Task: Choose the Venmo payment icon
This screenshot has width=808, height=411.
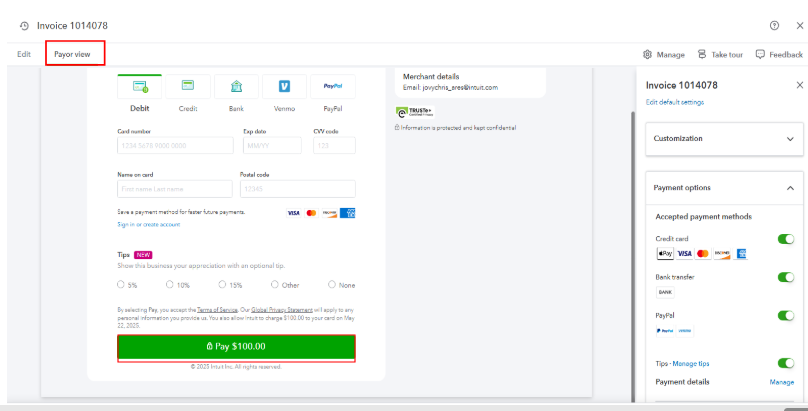Action: [284, 87]
